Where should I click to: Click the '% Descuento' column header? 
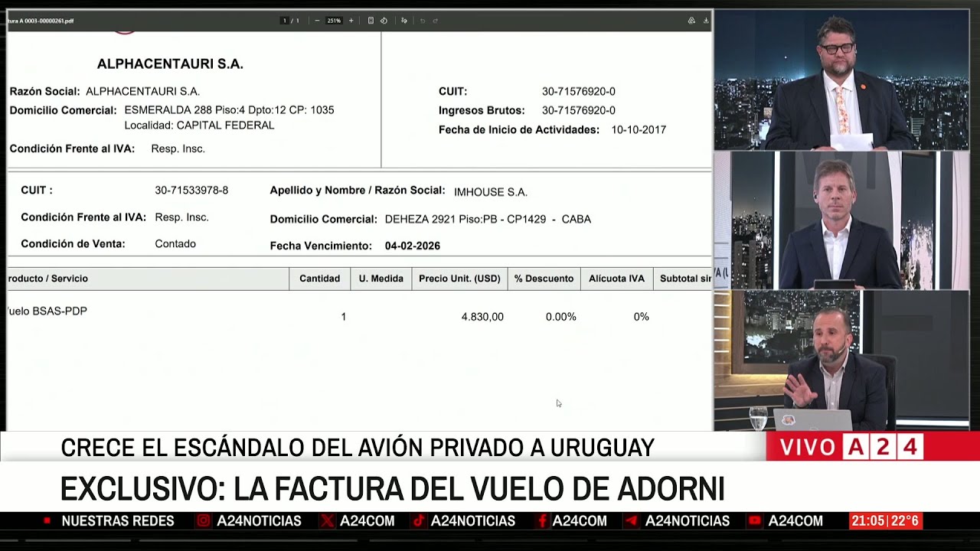[x=544, y=279]
